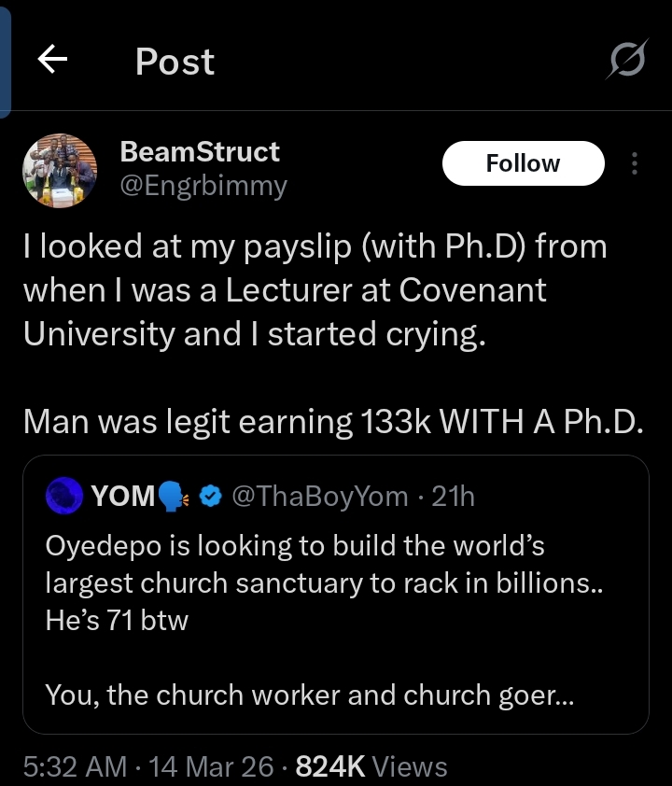
Task: View the 824K Views count
Action: click(371, 767)
